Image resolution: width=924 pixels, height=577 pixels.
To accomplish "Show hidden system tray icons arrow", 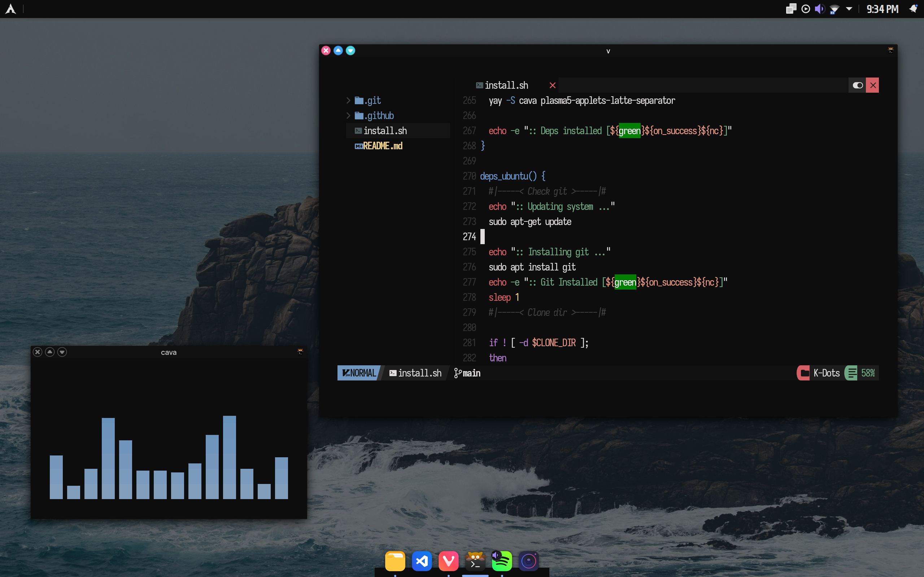I will click(849, 9).
